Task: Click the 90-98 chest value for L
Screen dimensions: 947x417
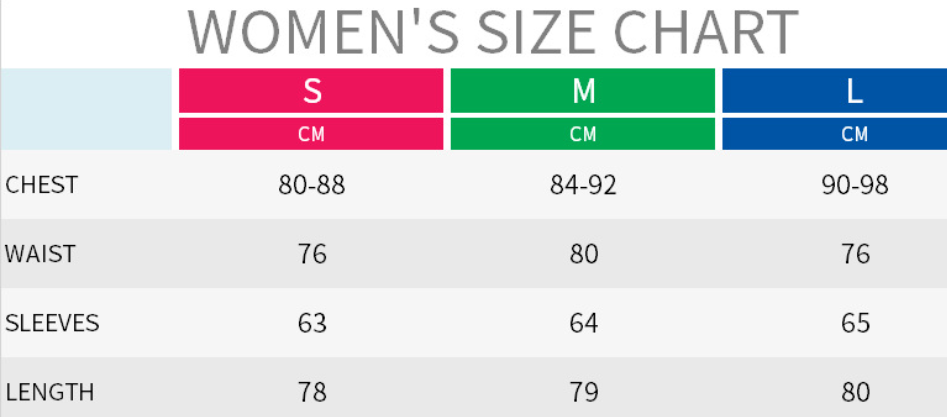Action: coord(855,185)
